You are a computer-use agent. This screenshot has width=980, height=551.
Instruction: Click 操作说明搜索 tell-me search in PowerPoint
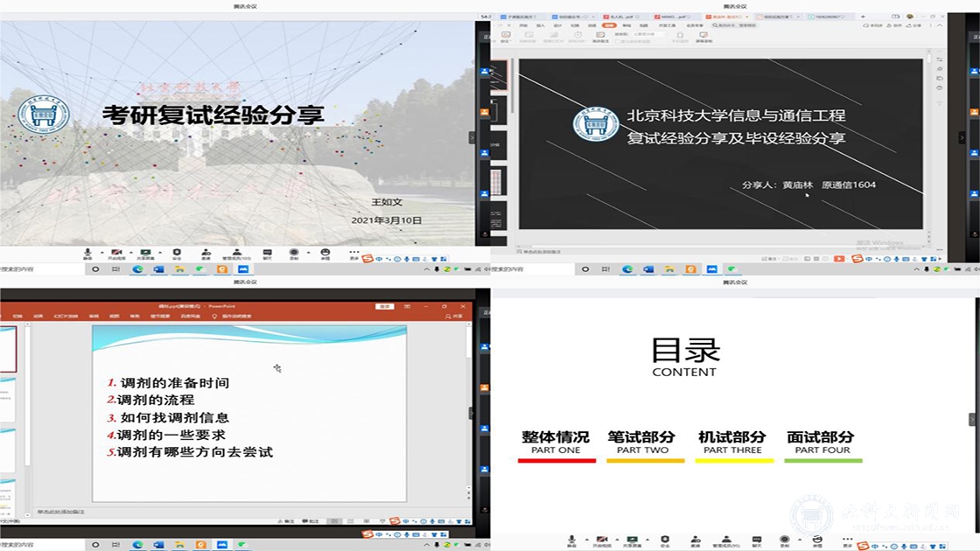(x=232, y=316)
